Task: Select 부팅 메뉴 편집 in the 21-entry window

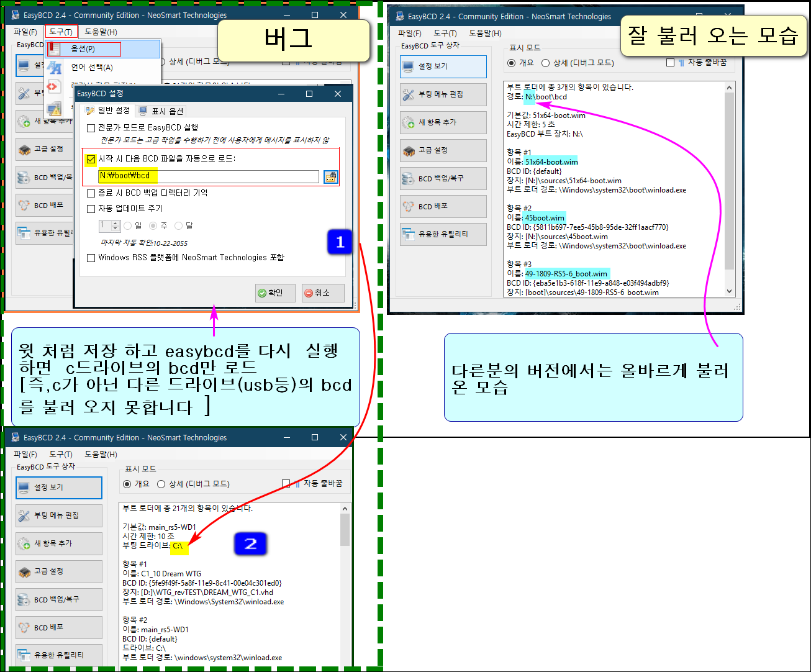Action: [x=59, y=515]
